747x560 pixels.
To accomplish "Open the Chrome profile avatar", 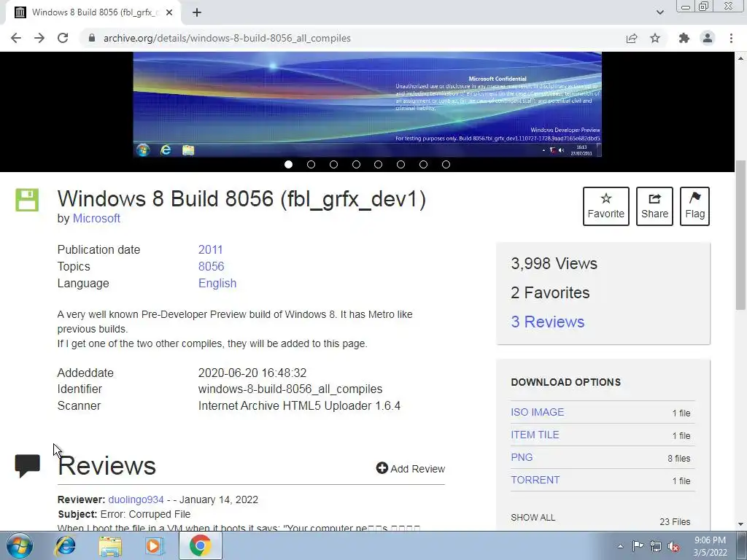I will pos(708,38).
